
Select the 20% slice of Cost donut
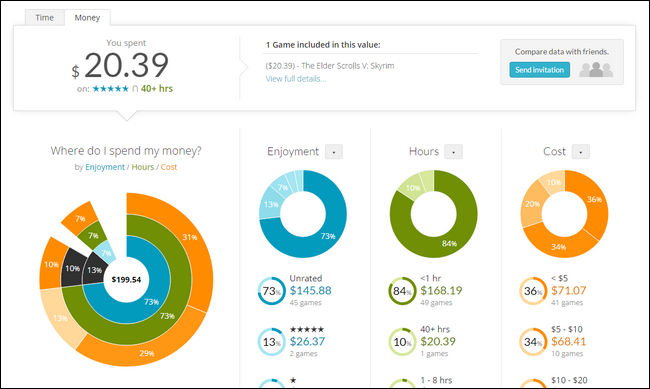[532, 204]
